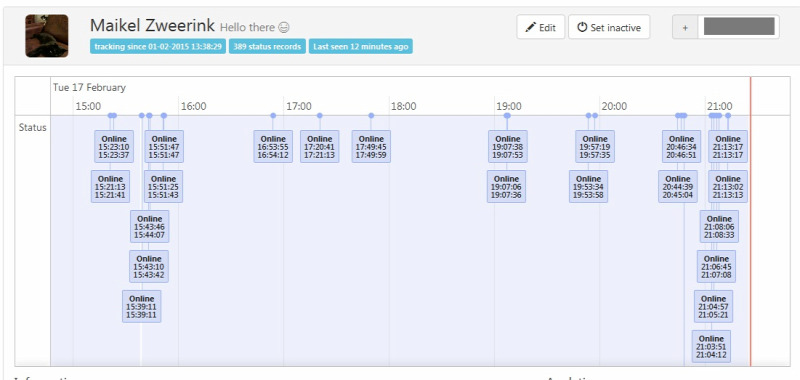
Task: Select the Online 17:49:45 timeline entry
Action: click(x=371, y=146)
